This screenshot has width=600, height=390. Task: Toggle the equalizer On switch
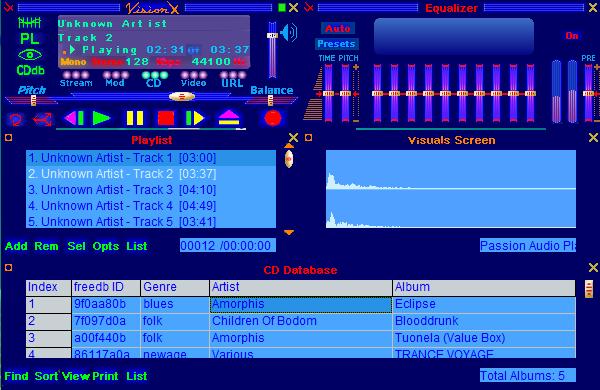572,36
